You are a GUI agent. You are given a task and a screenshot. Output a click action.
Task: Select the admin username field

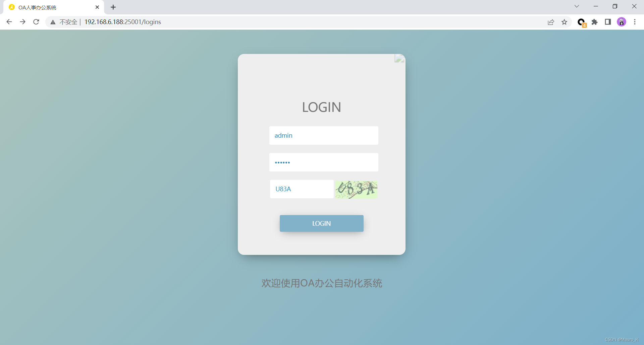tap(323, 135)
